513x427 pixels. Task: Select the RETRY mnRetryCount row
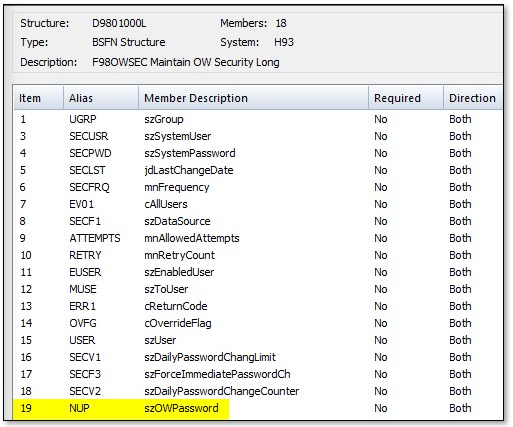258,255
